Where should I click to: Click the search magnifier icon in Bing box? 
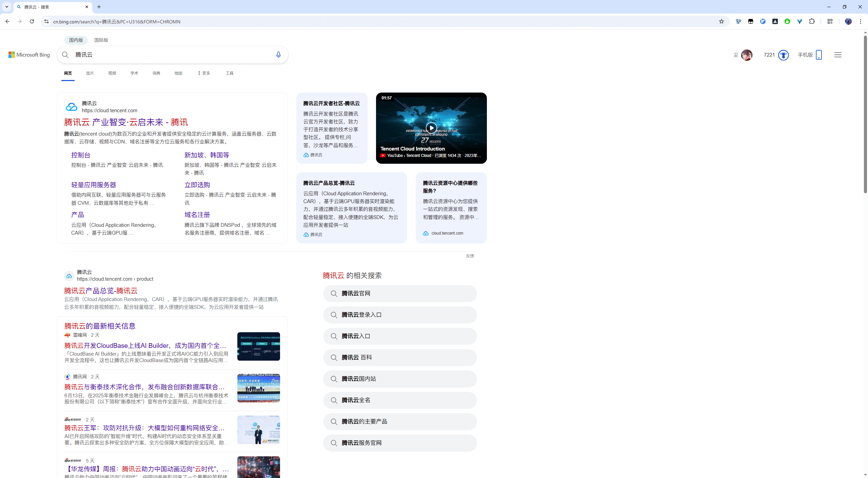(65, 55)
